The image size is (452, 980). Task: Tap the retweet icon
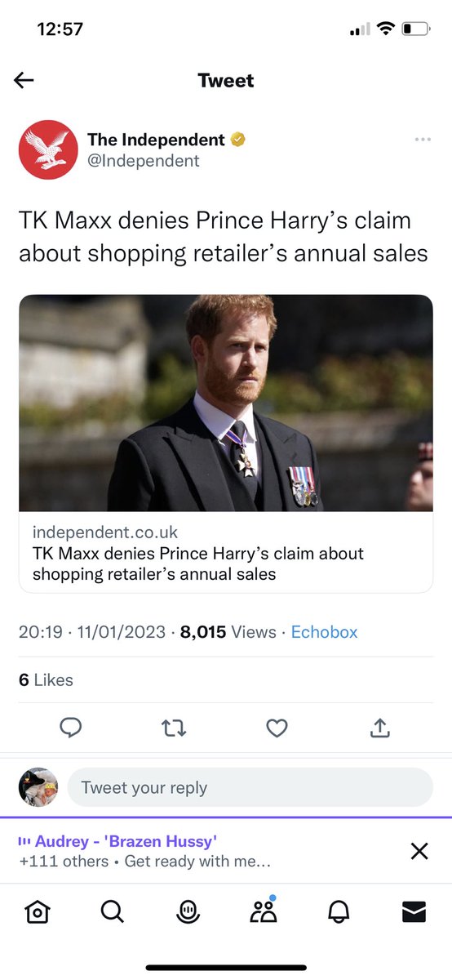(175, 727)
